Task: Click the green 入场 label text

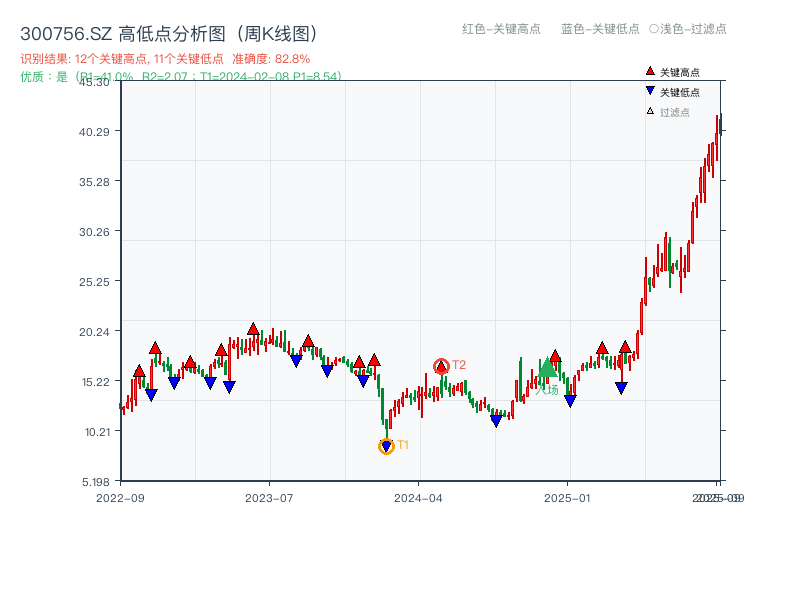Action: coord(547,390)
